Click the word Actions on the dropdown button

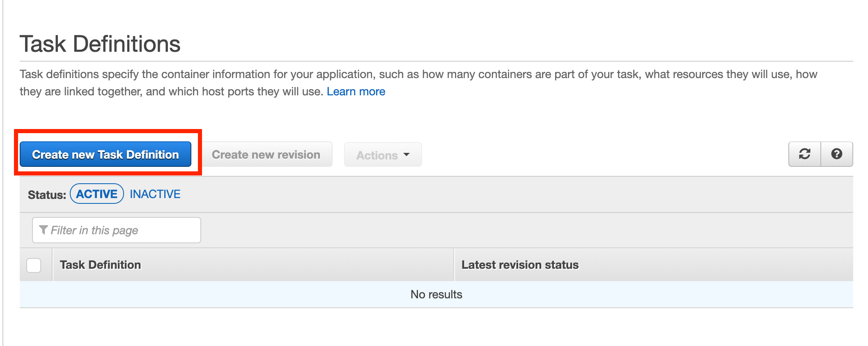(x=377, y=155)
